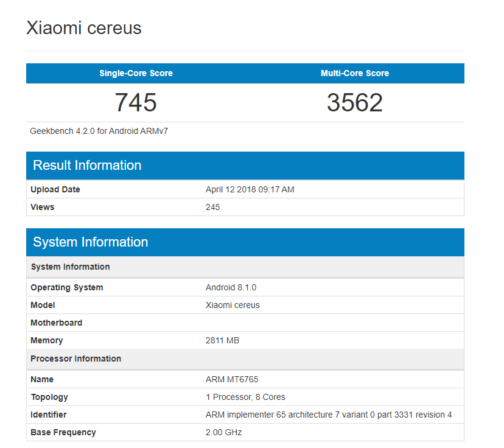504x448 pixels.
Task: Select the Multi-Core Score header
Action: 355,73
